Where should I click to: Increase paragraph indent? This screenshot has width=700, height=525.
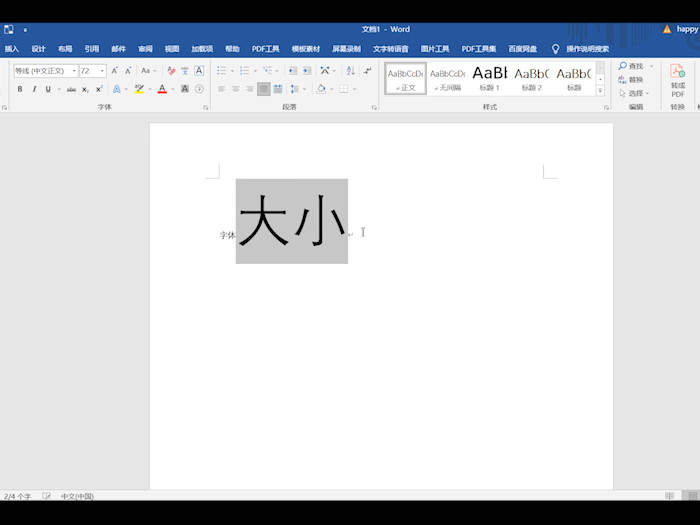pyautogui.click(x=307, y=71)
